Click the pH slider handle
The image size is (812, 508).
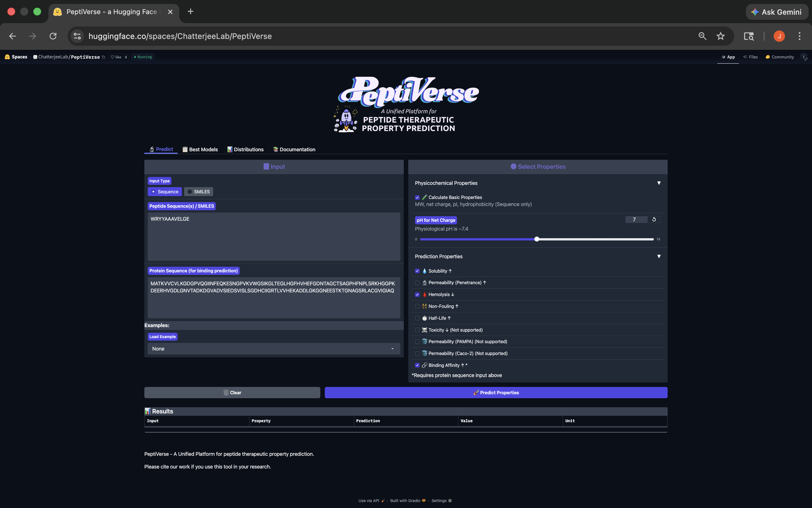click(x=537, y=239)
